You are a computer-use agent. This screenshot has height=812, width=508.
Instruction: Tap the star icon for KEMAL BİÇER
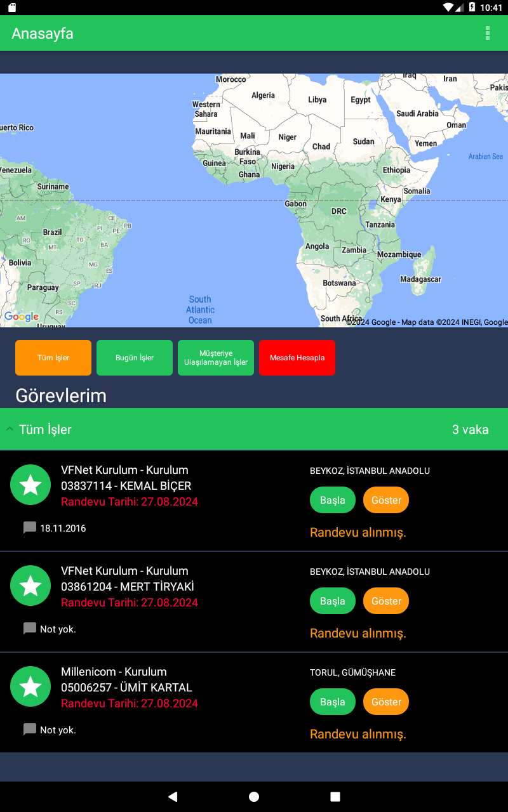30,485
